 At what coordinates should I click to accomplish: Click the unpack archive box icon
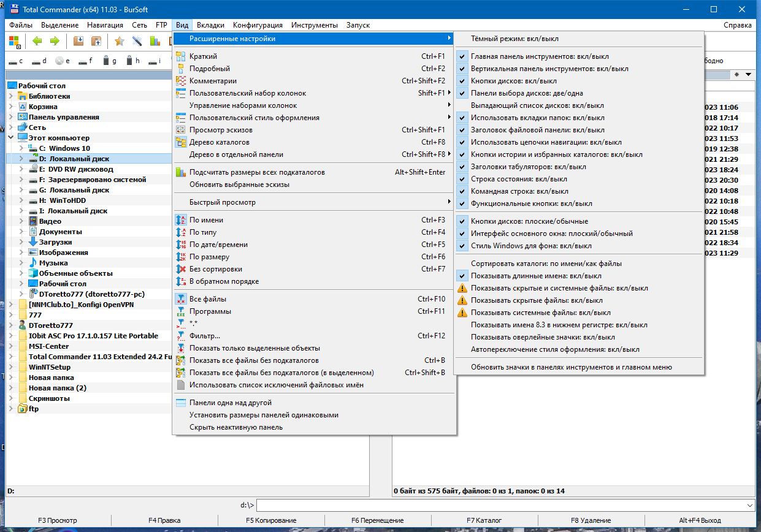point(96,41)
